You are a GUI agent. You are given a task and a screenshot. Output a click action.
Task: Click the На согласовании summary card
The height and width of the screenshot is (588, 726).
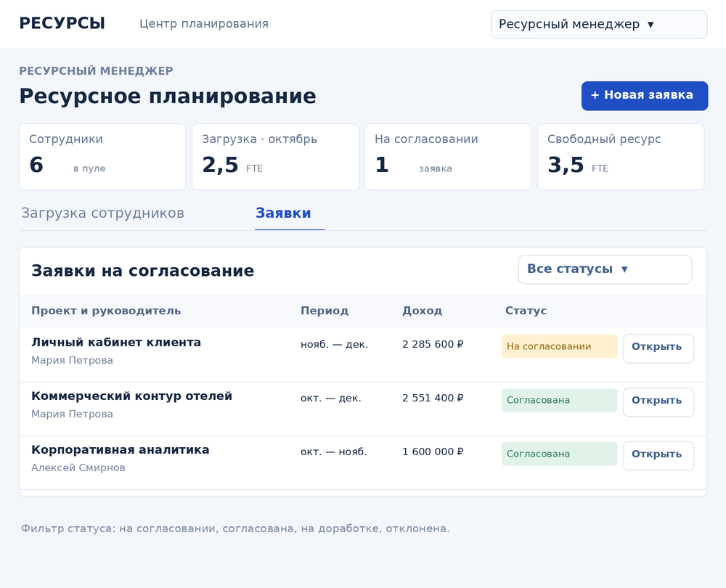point(448,157)
